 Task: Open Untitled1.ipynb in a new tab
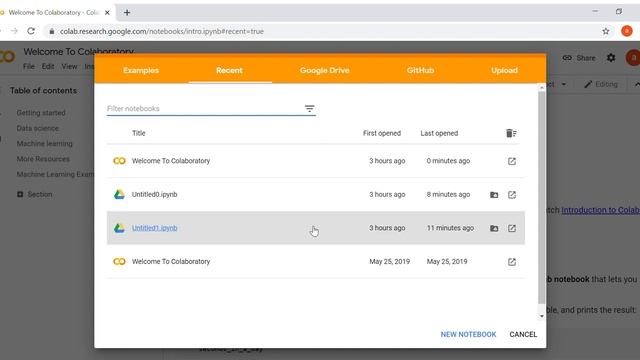coord(512,228)
